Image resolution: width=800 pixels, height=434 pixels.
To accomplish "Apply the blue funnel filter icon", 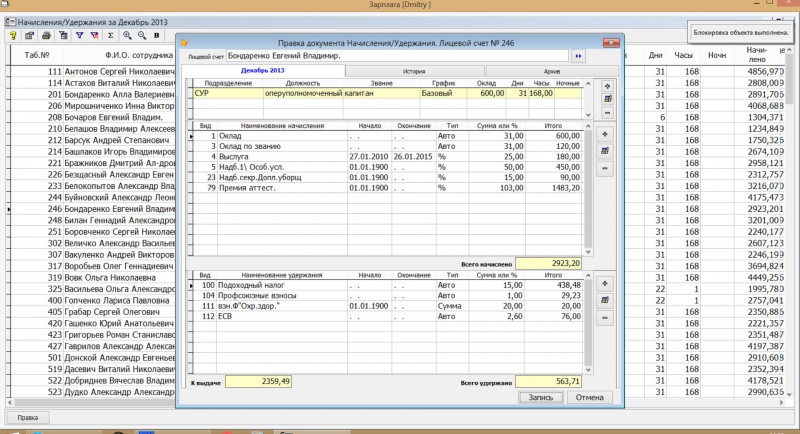I will click(80, 35).
